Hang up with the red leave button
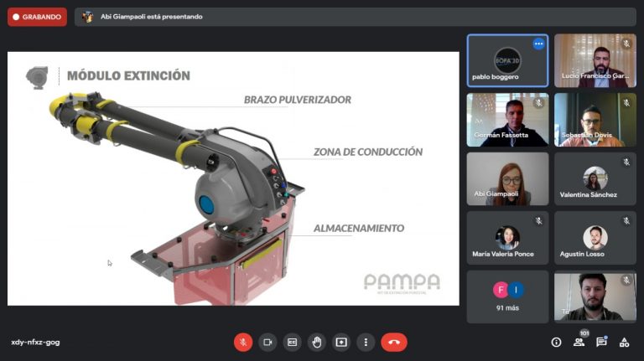The image size is (644, 361). point(394,342)
